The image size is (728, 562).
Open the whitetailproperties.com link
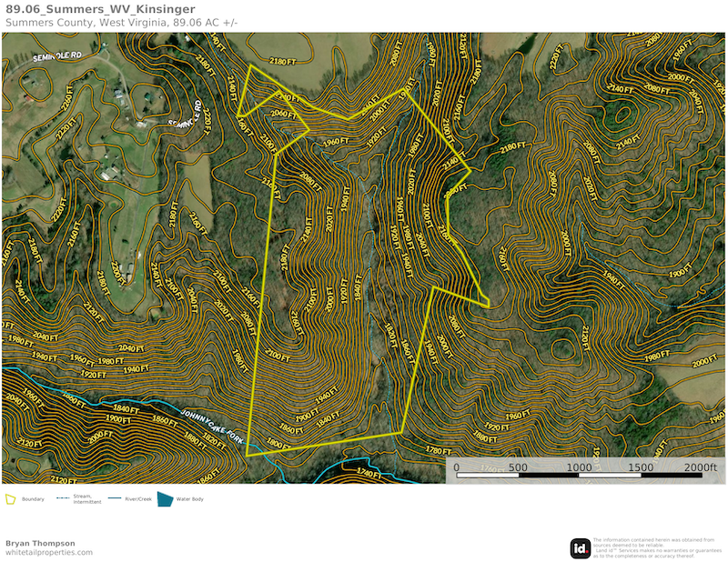point(49,552)
